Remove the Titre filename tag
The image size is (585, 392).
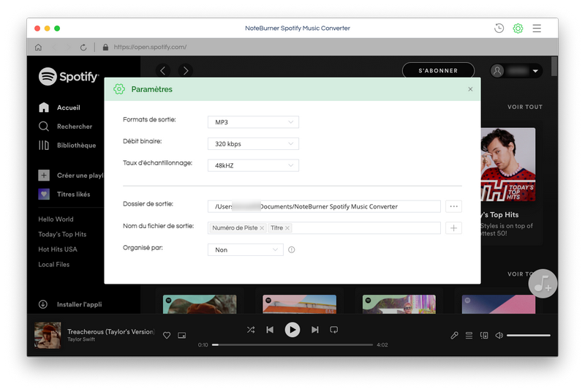287,228
